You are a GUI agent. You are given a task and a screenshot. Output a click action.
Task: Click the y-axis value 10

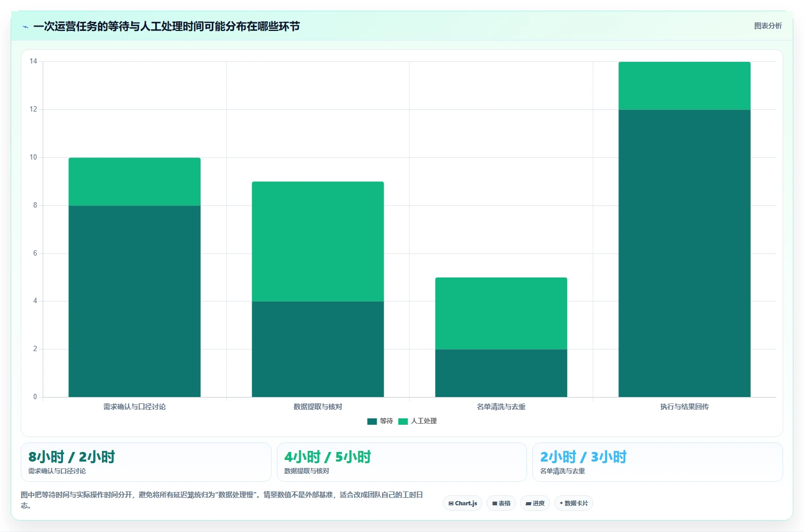33,157
